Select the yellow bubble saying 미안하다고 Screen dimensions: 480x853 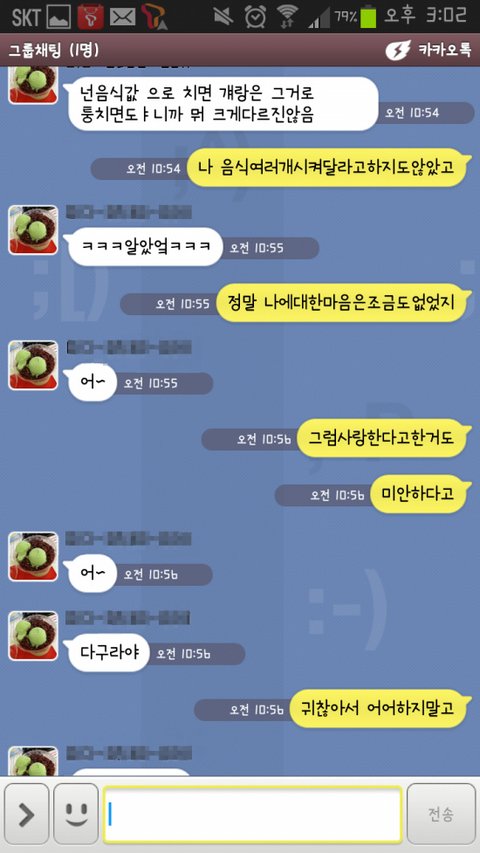tap(419, 494)
